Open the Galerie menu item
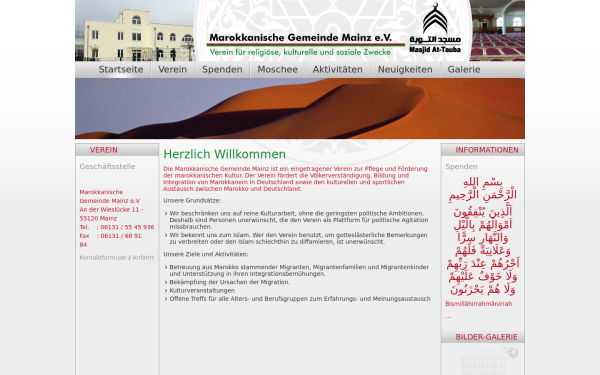This screenshot has height=375, width=600. pyautogui.click(x=464, y=69)
